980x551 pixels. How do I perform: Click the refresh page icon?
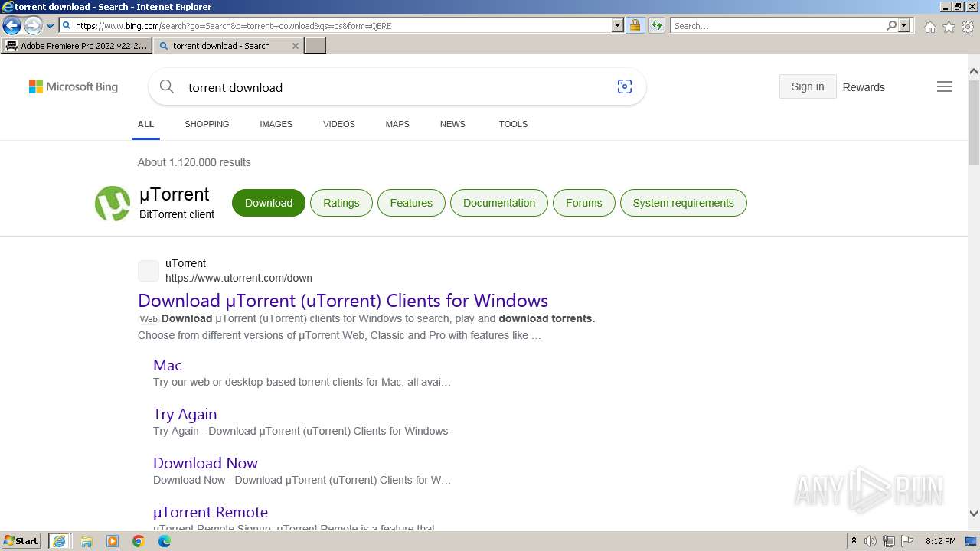[x=657, y=26]
